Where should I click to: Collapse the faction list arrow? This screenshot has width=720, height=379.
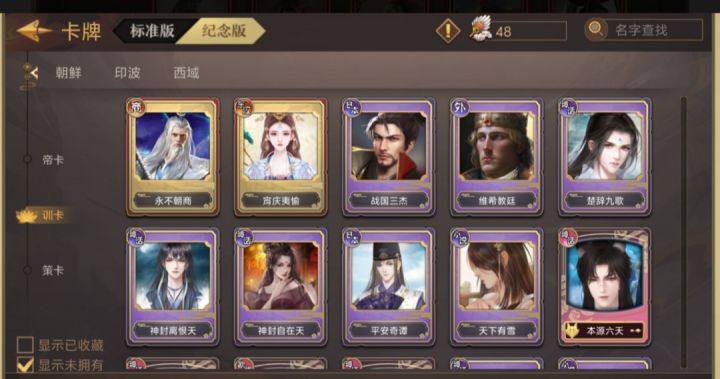30,73
